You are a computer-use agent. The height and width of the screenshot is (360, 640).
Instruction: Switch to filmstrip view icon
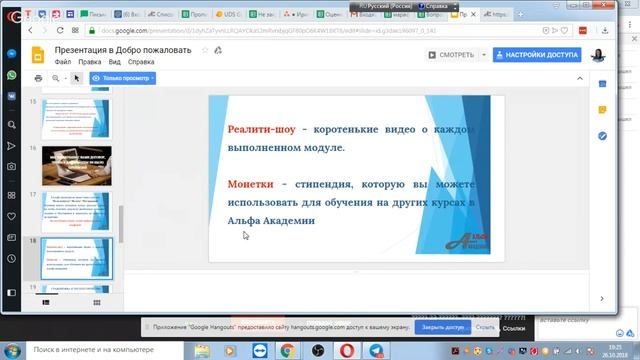pos(46,302)
